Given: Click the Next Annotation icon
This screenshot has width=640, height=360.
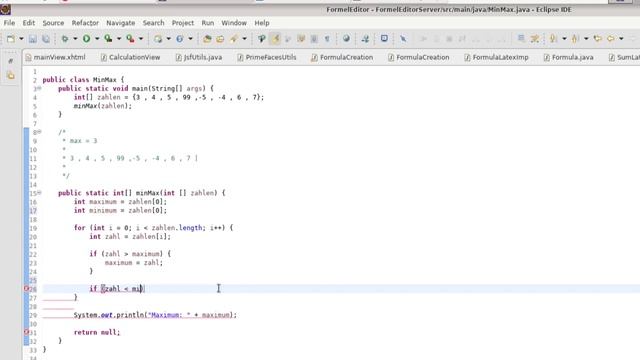Looking at the screenshot, I should 553,39.
